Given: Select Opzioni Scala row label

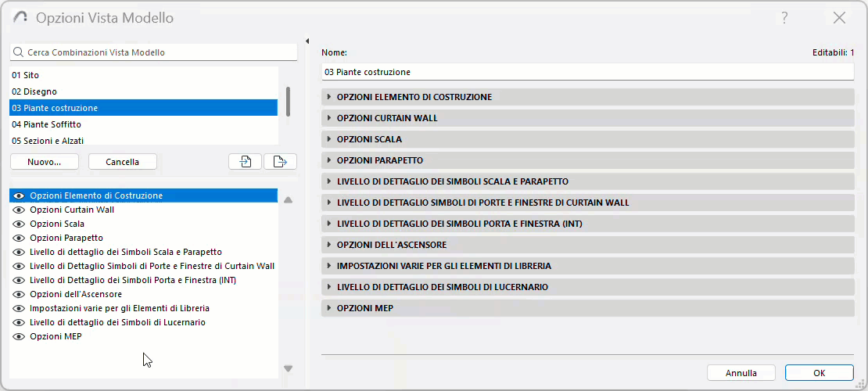Looking at the screenshot, I should point(57,224).
